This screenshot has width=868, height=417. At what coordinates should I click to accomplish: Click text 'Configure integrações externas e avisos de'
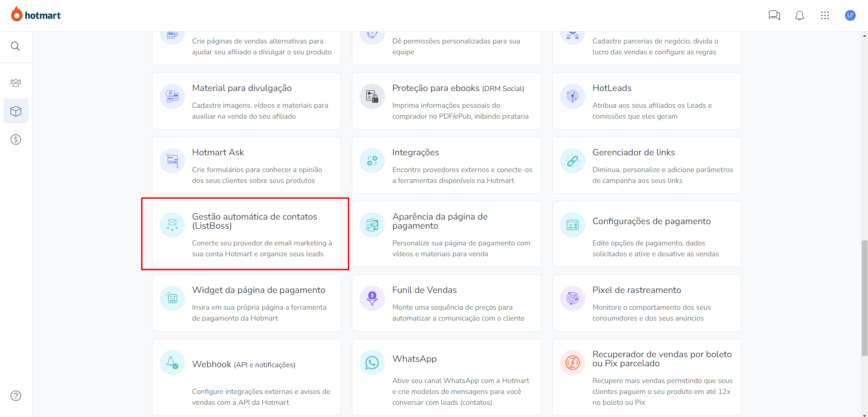261,392
